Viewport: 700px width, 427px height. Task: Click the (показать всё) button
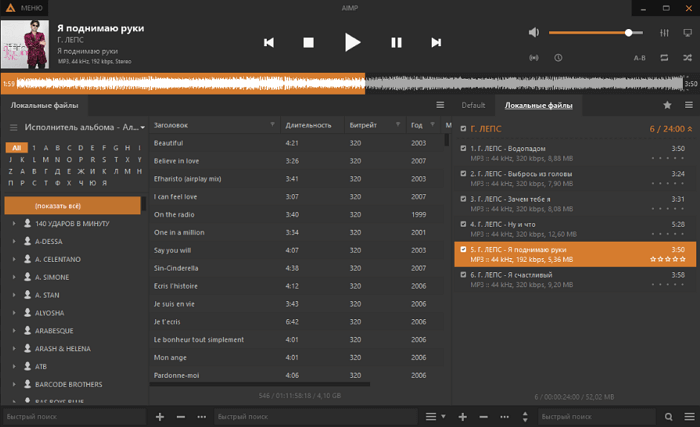(72, 205)
